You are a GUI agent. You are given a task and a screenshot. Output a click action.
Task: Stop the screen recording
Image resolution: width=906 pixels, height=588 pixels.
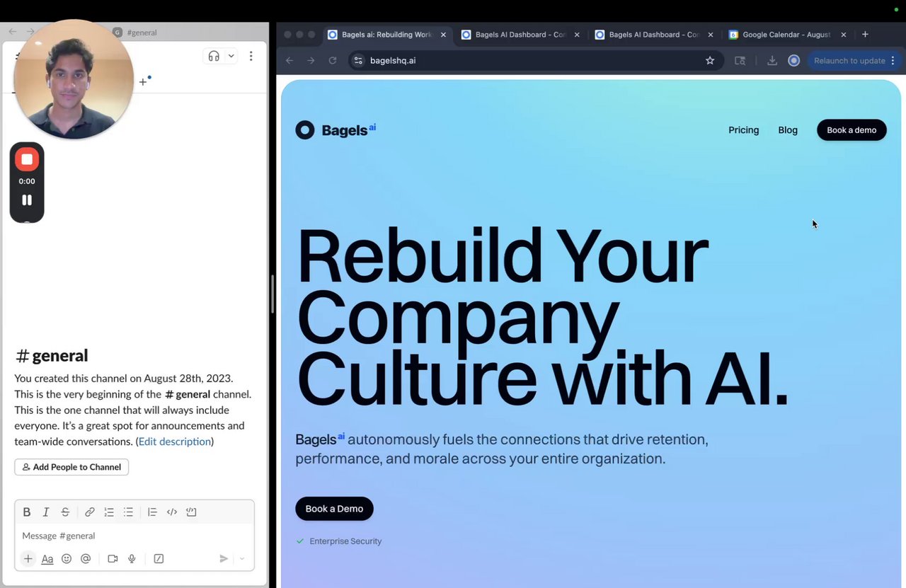27,159
